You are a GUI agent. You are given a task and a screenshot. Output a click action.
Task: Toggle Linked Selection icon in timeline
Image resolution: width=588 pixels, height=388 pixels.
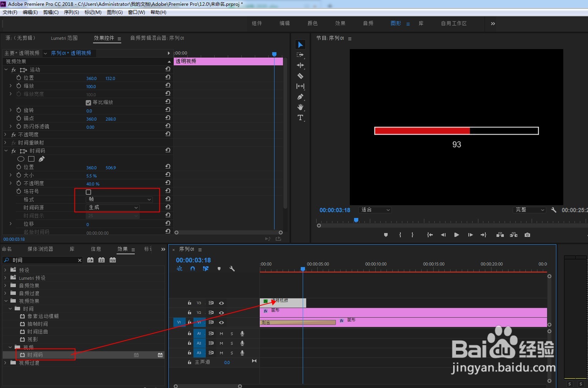206,269
